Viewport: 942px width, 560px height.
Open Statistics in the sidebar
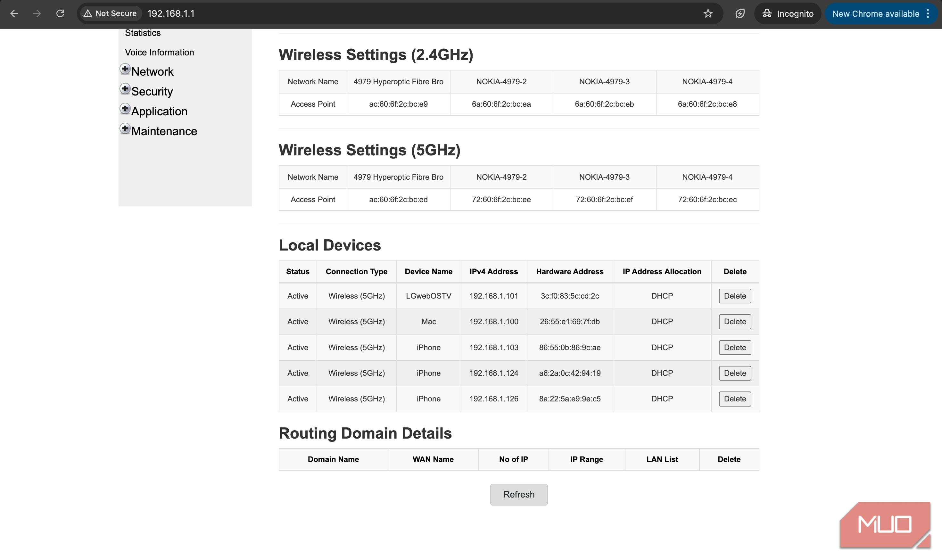(143, 33)
